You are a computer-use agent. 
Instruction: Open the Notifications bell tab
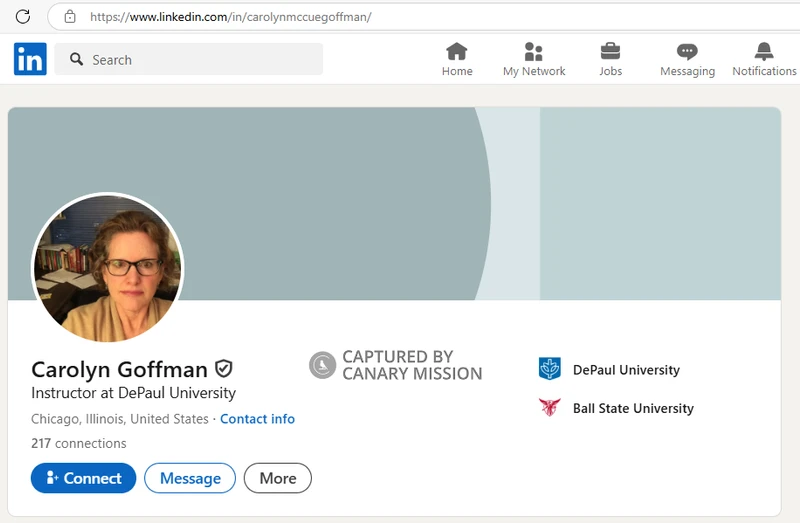click(764, 60)
